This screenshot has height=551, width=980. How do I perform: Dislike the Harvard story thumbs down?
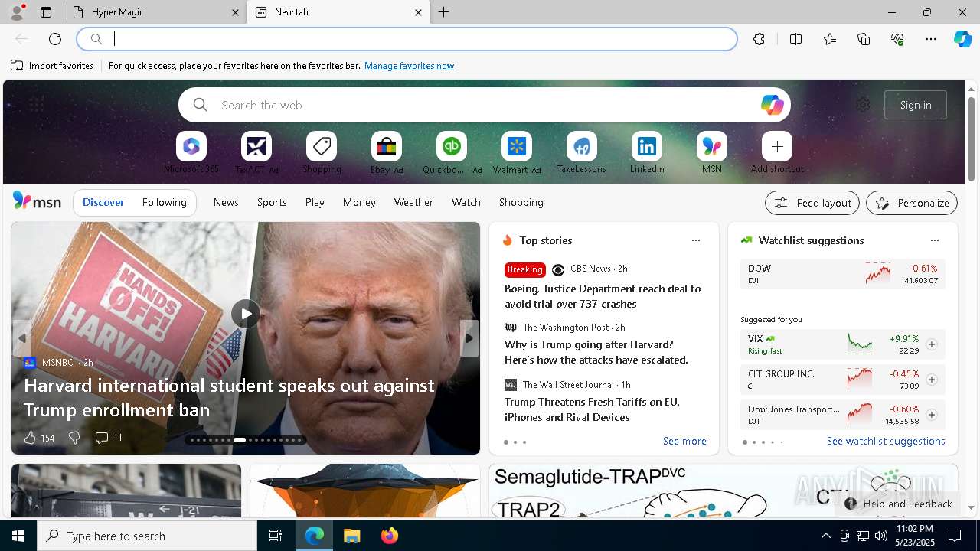pyautogui.click(x=74, y=438)
